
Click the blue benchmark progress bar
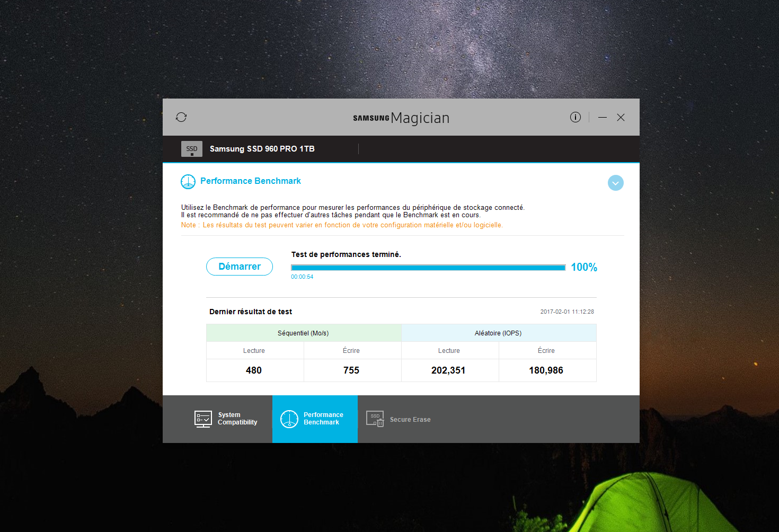pyautogui.click(x=428, y=268)
